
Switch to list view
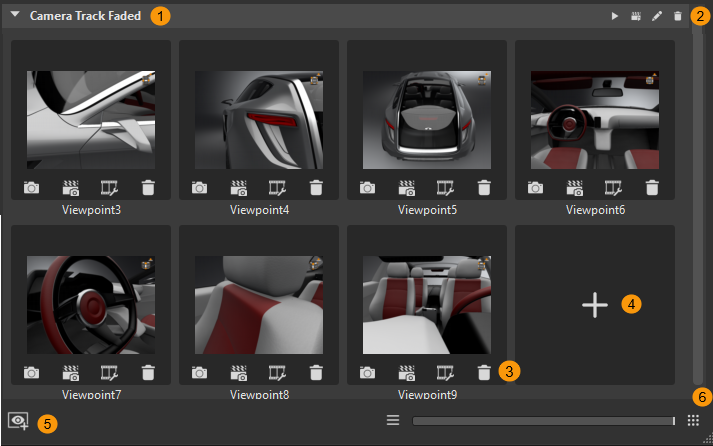(393, 420)
